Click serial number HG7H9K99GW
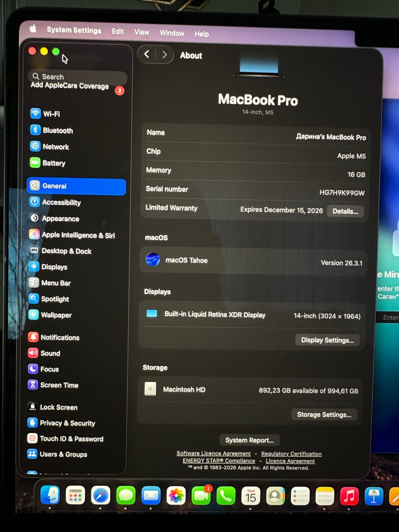This screenshot has height=532, width=399. [342, 193]
